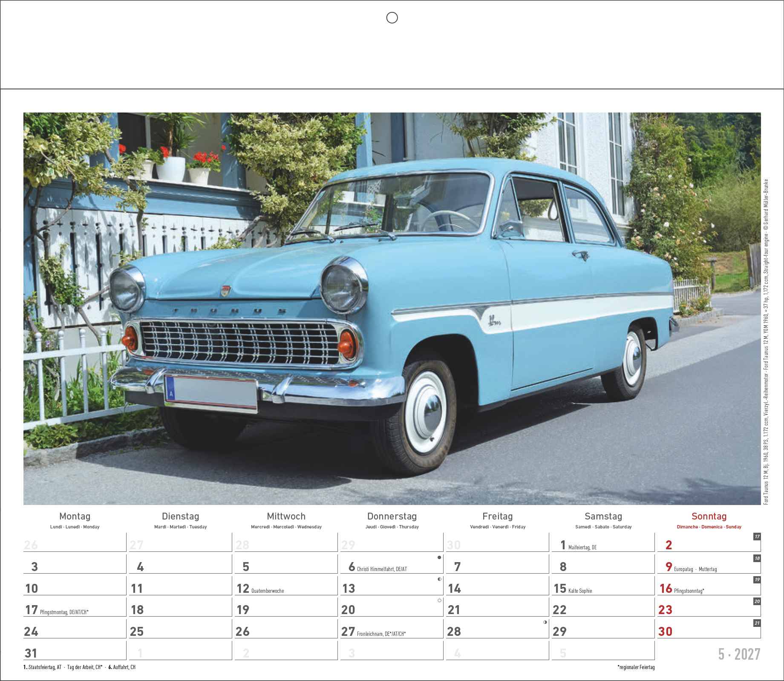Click the hanging hole circle at the top
Screen dimensions: 784x681
pos(392,17)
